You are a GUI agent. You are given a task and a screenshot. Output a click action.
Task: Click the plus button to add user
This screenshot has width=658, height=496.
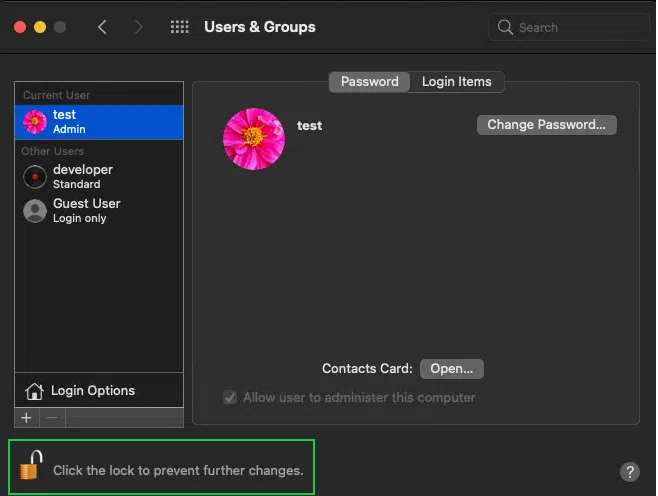click(x=26, y=417)
